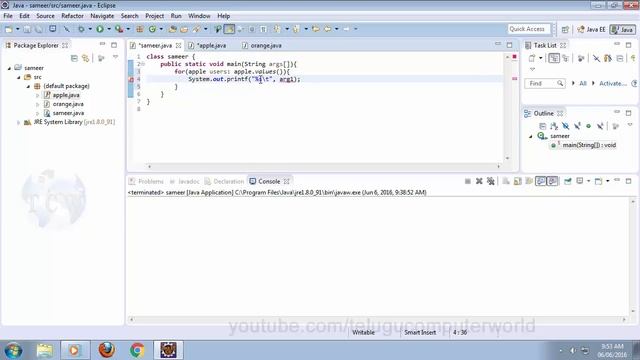Click the Open Type toolbar icon

pyautogui.click(x=173, y=29)
